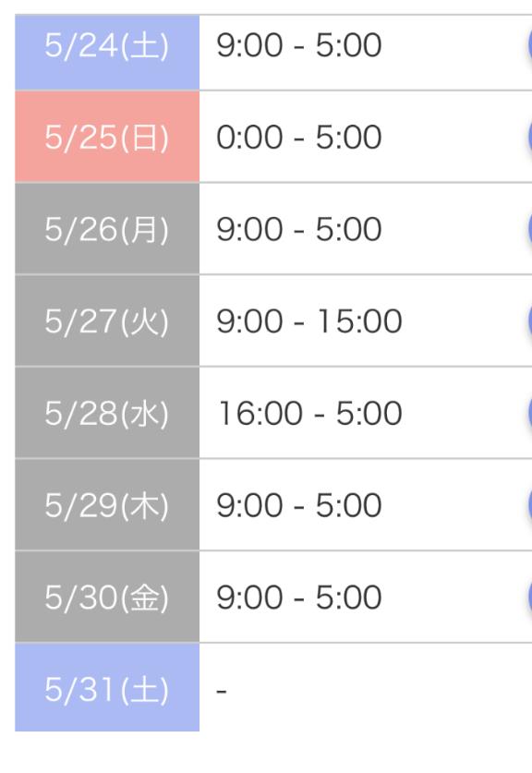Select the 5/31(土) date cell
The height and width of the screenshot is (773, 532).
107,688
